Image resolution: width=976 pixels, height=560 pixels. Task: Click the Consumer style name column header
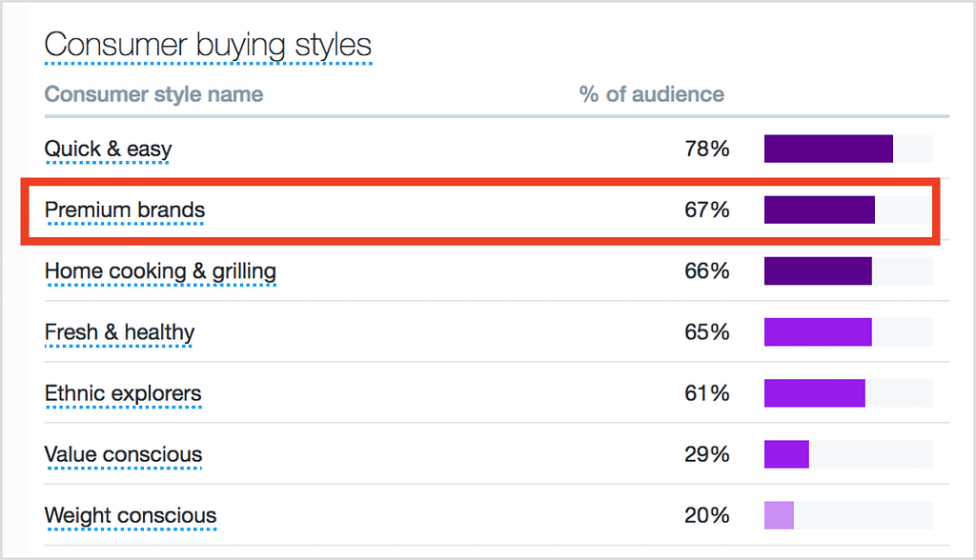point(153,94)
